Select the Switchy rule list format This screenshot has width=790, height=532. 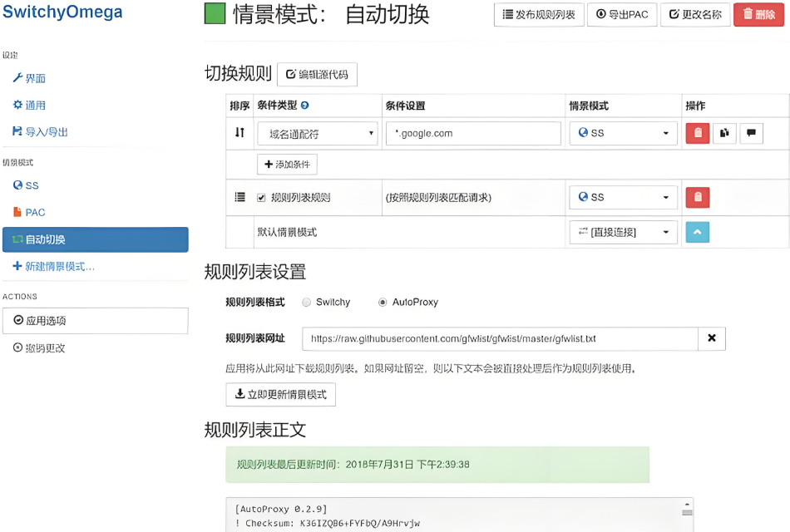(x=306, y=303)
